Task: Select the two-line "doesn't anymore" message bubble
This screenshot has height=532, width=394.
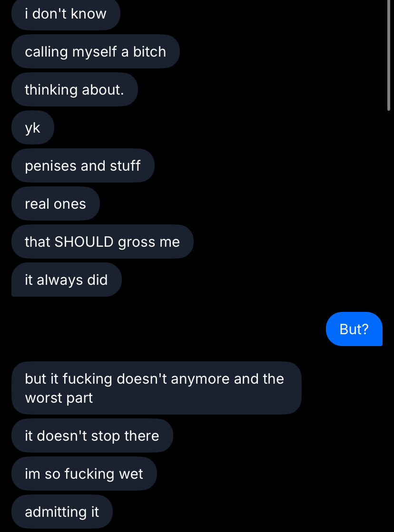Action: click(156, 388)
